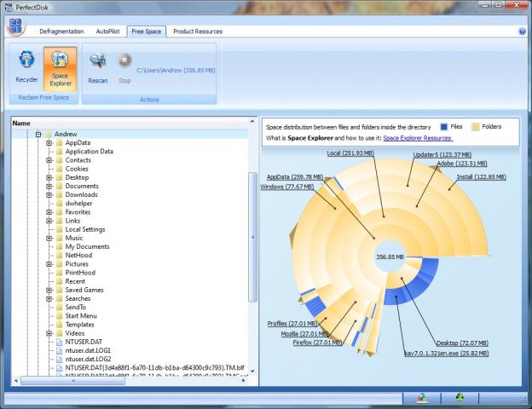The height and width of the screenshot is (409, 532).
Task: Click the yellow Folders legend swatch
Action: [475, 127]
